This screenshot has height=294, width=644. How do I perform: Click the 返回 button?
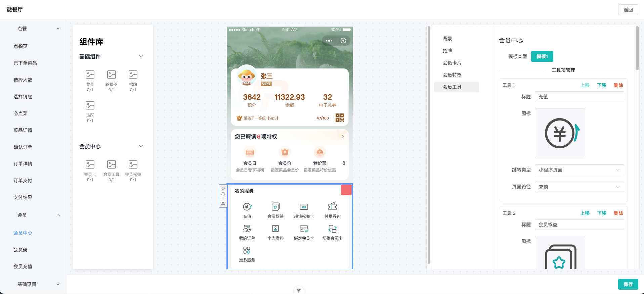click(628, 10)
